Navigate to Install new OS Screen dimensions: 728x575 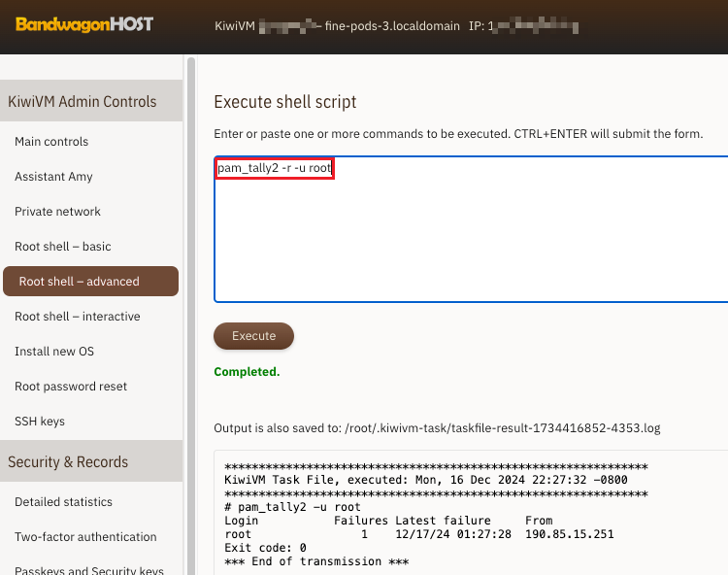(54, 352)
